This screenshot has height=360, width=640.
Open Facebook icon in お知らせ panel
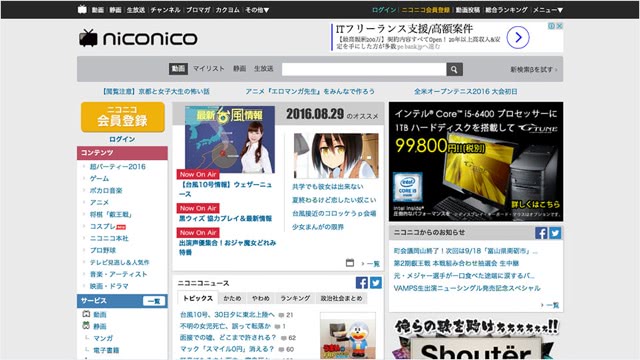541,233
